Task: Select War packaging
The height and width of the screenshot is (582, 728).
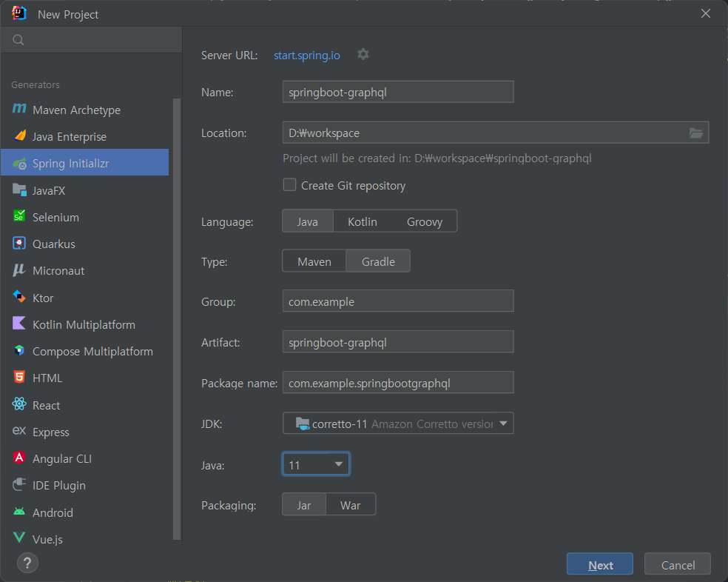Action: tap(350, 505)
